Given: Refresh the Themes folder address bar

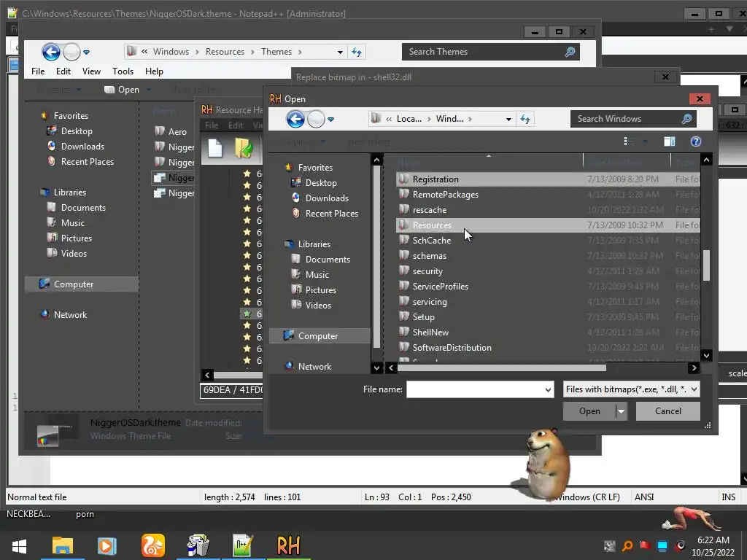Looking at the screenshot, I should (356, 52).
